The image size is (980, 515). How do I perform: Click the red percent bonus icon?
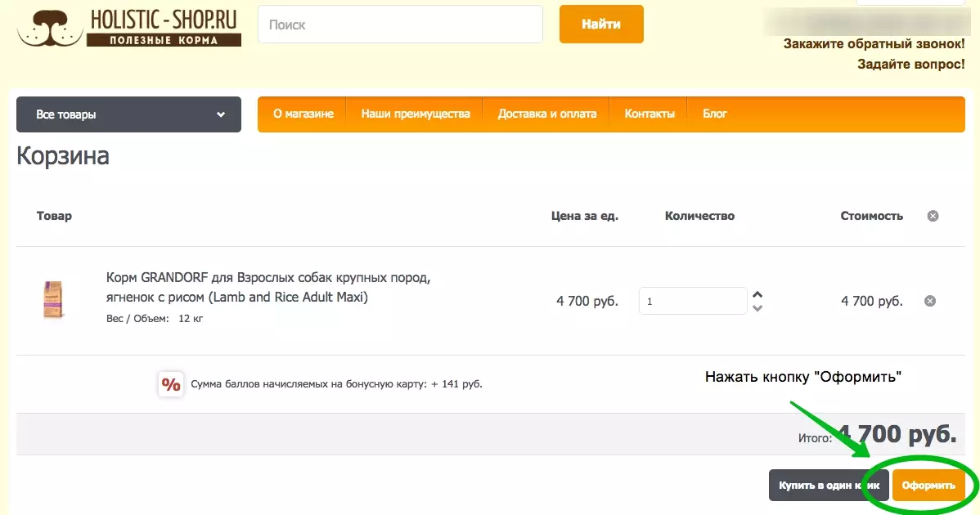171,384
